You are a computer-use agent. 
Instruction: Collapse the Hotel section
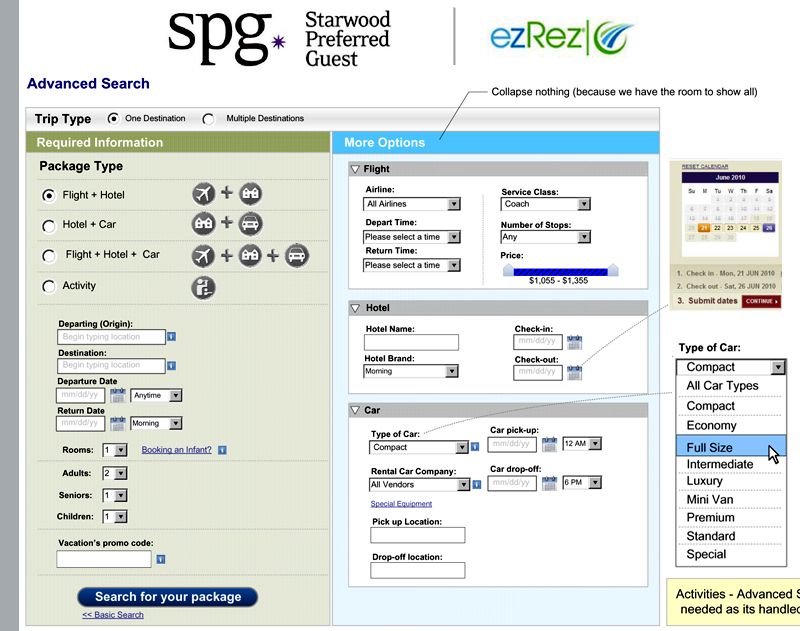[355, 308]
